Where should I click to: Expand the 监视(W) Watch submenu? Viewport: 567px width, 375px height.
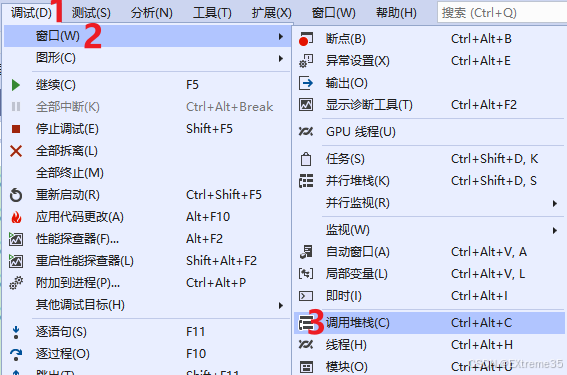coord(555,230)
